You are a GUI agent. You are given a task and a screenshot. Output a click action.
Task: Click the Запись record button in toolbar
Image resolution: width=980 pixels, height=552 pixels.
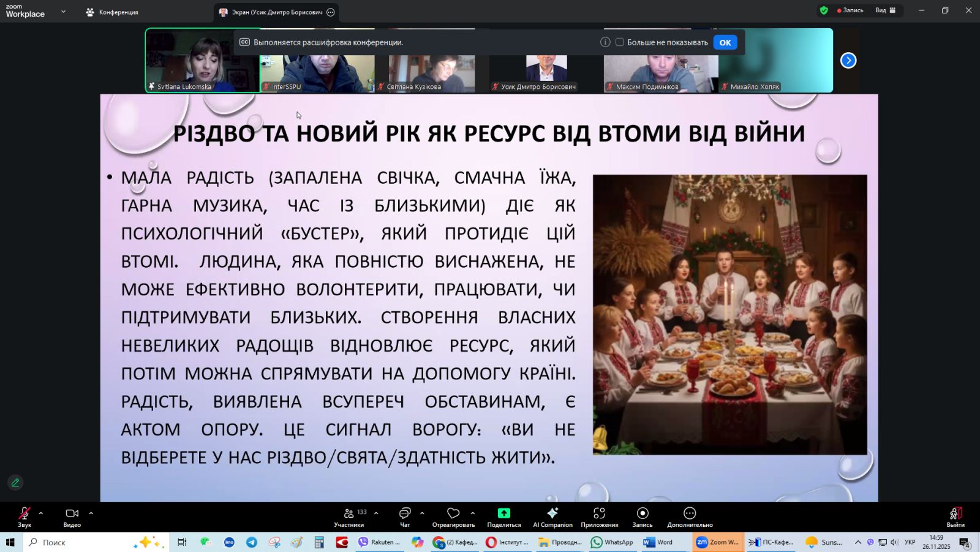pyautogui.click(x=642, y=516)
